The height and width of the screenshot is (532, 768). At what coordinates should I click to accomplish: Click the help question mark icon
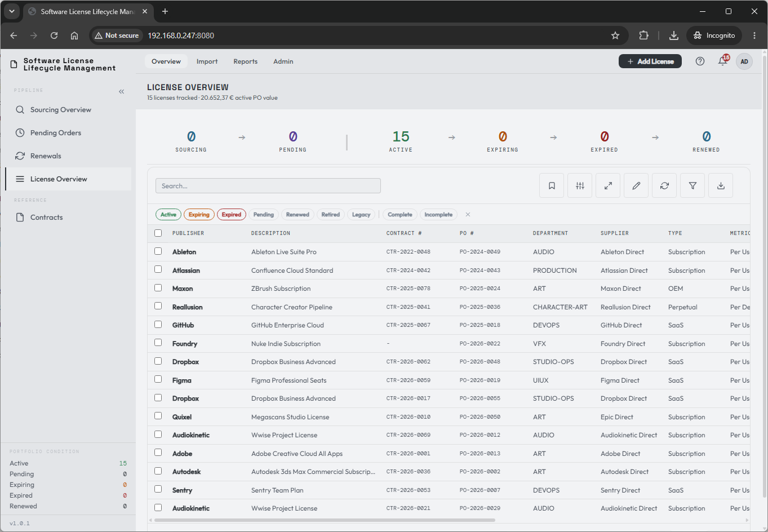pyautogui.click(x=700, y=61)
